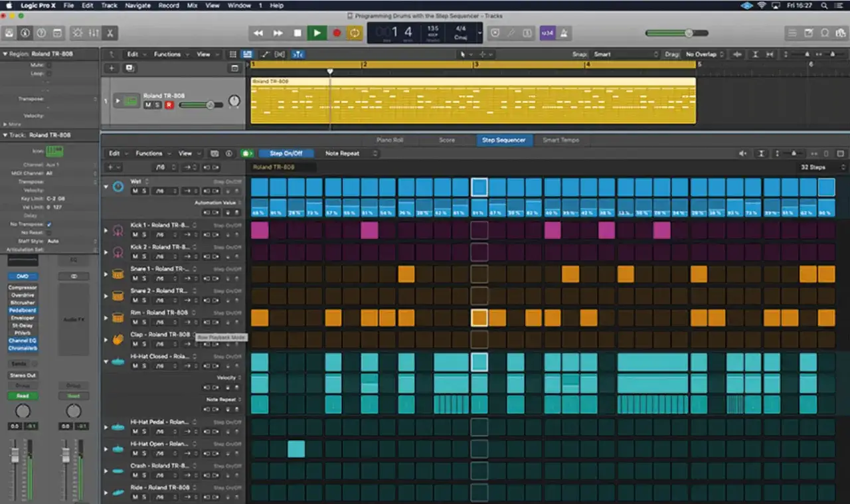Open the Drag No Overlap dropdown
Image resolution: width=850 pixels, height=504 pixels.
click(x=708, y=54)
